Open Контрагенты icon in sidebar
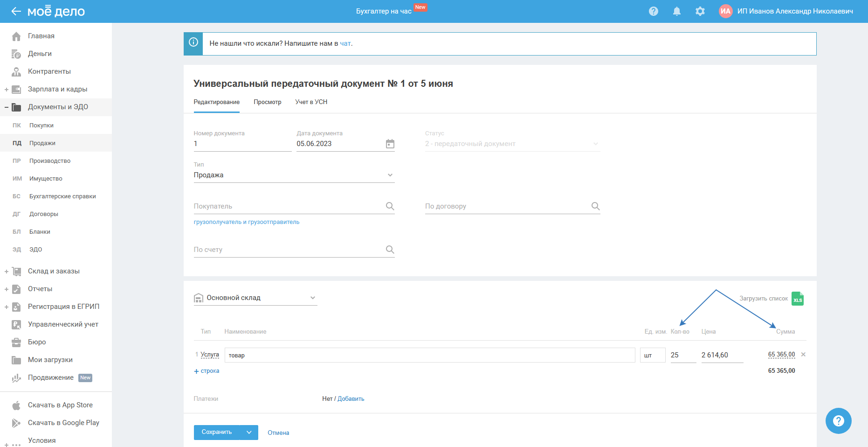Image resolution: width=868 pixels, height=447 pixels. pos(16,71)
